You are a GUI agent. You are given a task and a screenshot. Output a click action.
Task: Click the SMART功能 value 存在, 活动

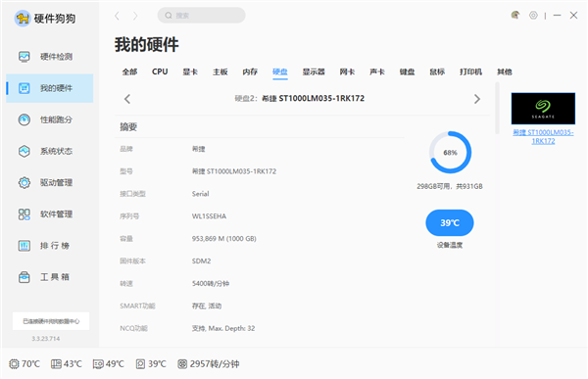(207, 306)
